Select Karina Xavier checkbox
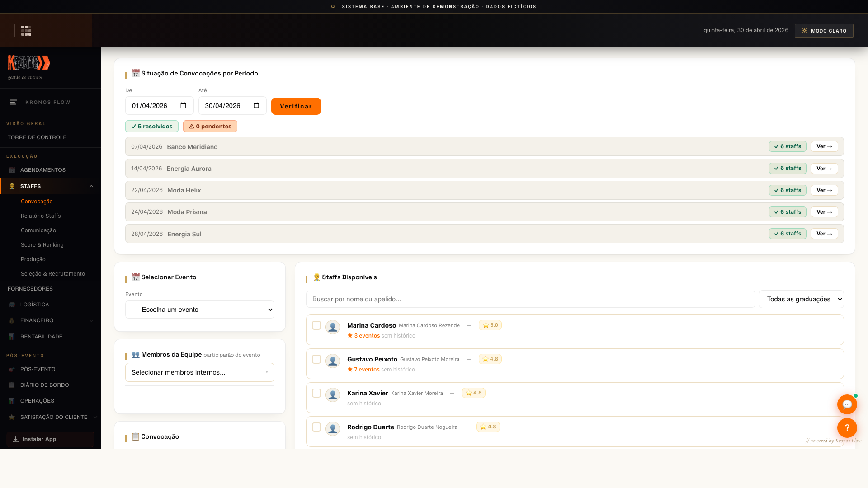868x488 pixels. click(x=316, y=393)
